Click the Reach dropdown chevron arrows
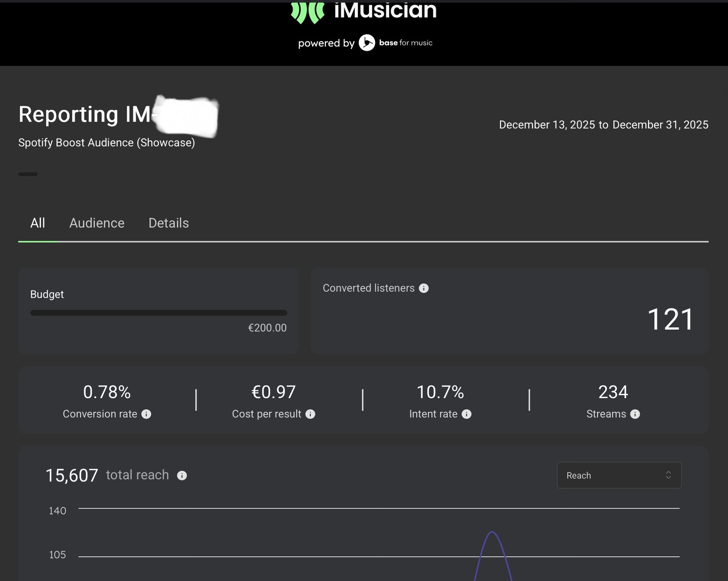The width and height of the screenshot is (728, 581). pyautogui.click(x=668, y=475)
